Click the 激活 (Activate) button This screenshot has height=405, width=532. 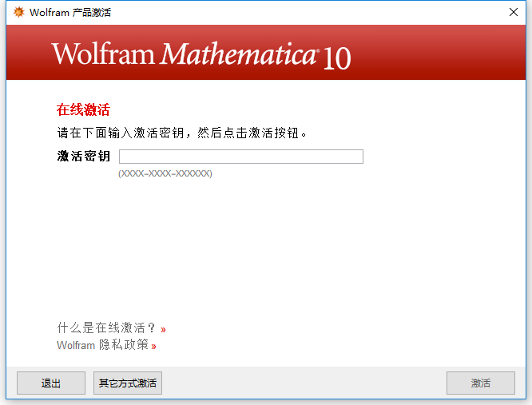480,383
